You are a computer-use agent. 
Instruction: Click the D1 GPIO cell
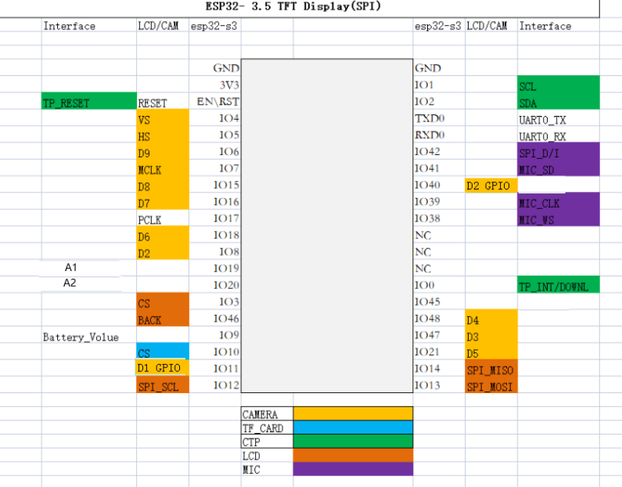(161, 369)
